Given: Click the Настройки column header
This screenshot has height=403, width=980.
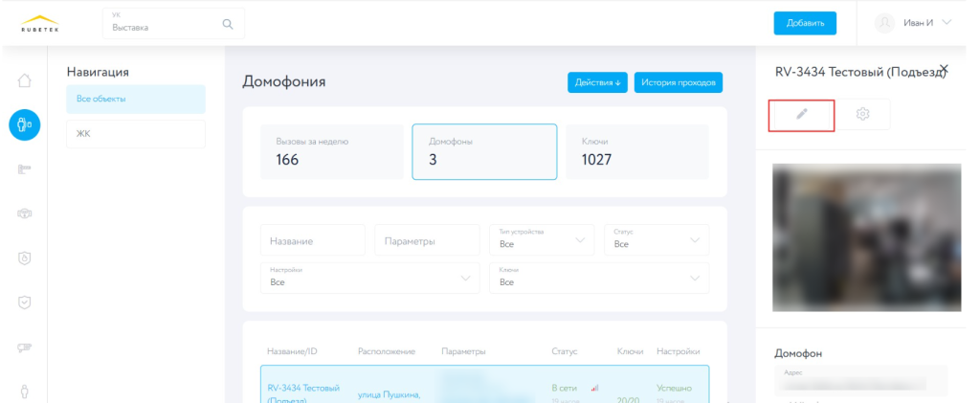Looking at the screenshot, I should tap(679, 351).
